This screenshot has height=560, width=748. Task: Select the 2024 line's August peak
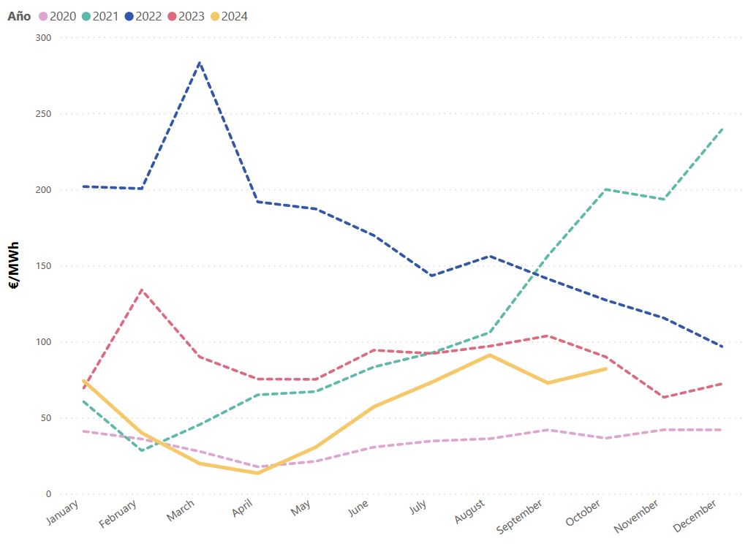click(x=489, y=355)
